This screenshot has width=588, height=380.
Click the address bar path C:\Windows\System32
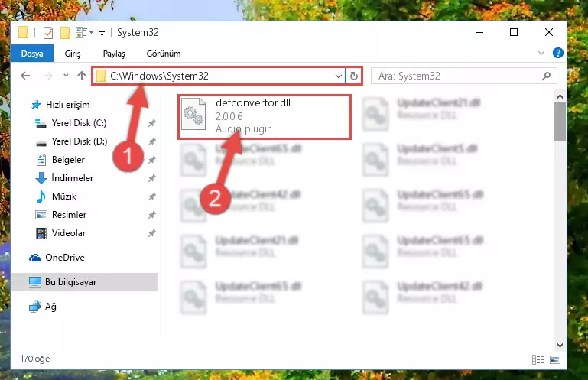159,76
